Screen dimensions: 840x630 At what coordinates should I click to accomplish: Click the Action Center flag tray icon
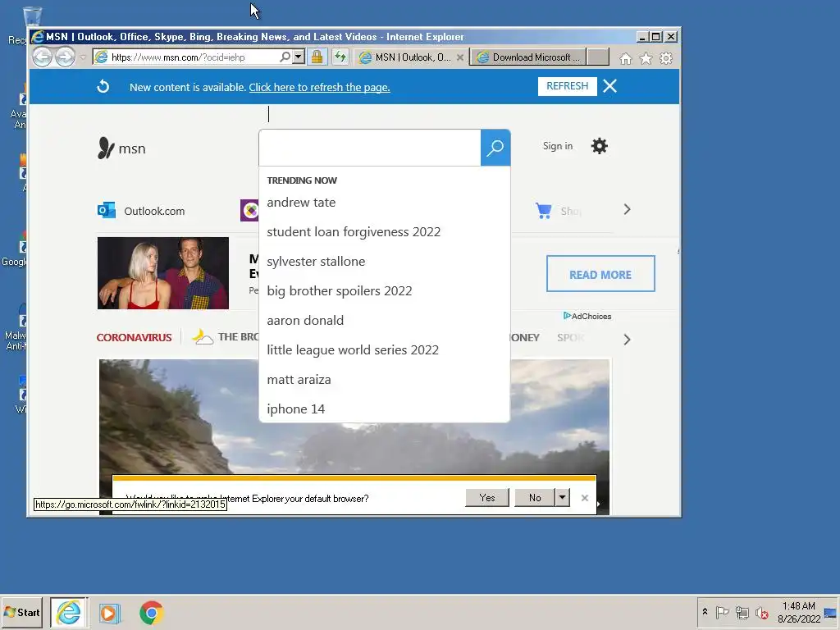[x=722, y=612]
